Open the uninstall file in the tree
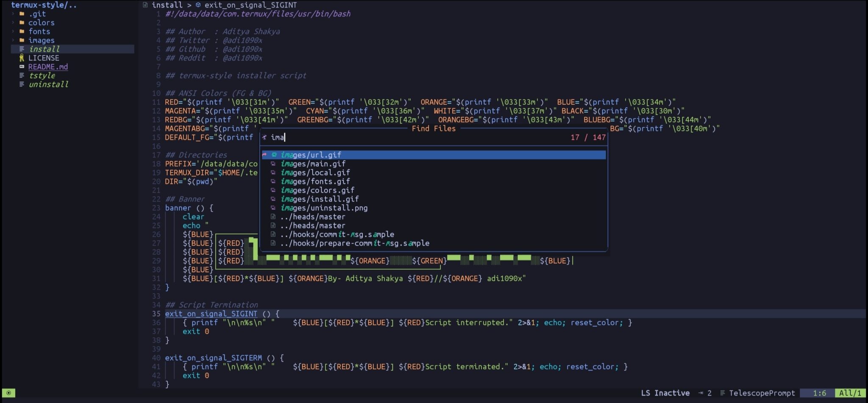The height and width of the screenshot is (403, 868). tap(48, 84)
